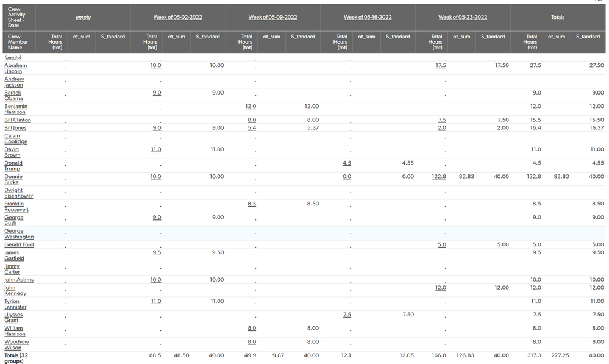This screenshot has width=609, height=364.
Task: Open Andrew Jackson crew member link
Action: pyautogui.click(x=14, y=82)
